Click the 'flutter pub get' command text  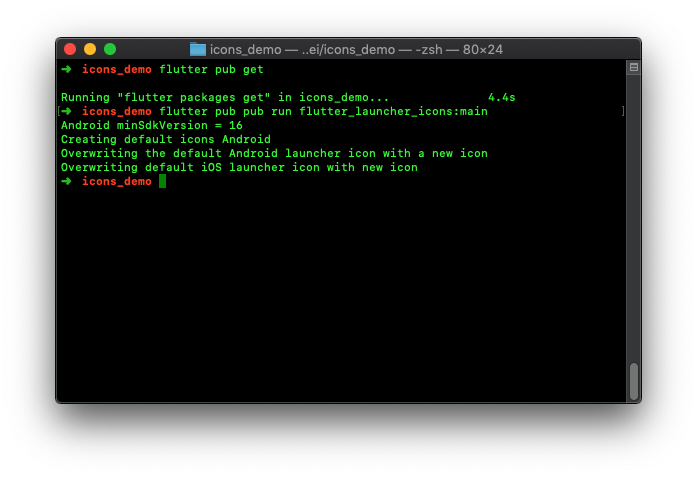[212, 69]
